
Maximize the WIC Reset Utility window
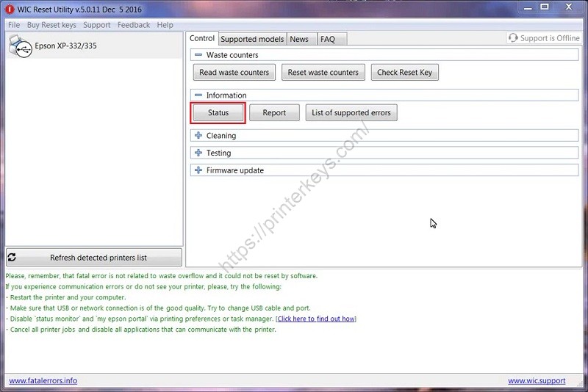[545, 7]
